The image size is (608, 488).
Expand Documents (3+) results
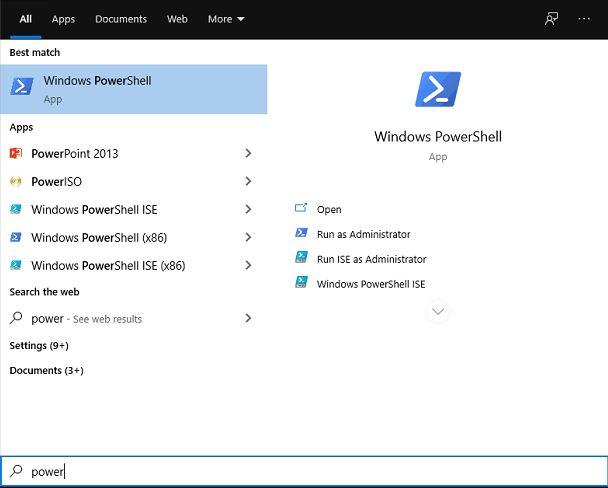(x=46, y=370)
